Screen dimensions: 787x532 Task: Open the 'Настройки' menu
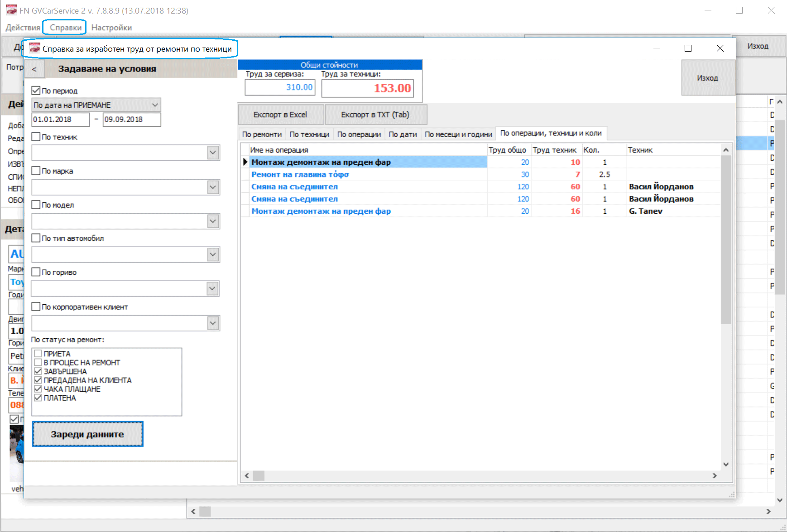pos(111,28)
